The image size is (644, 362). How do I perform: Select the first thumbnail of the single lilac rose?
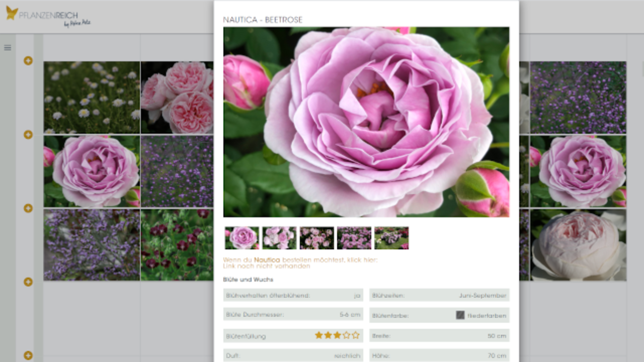pyautogui.click(x=242, y=238)
